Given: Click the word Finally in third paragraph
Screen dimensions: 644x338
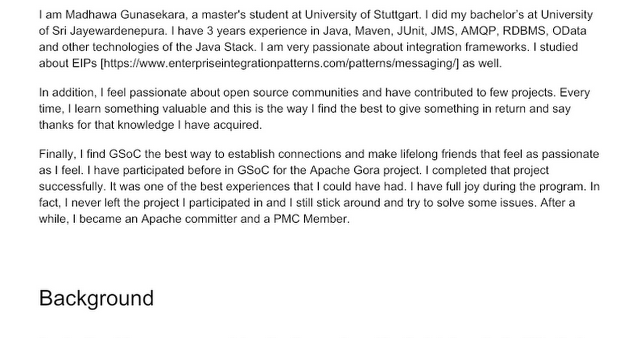Looking at the screenshot, I should [x=57, y=155].
